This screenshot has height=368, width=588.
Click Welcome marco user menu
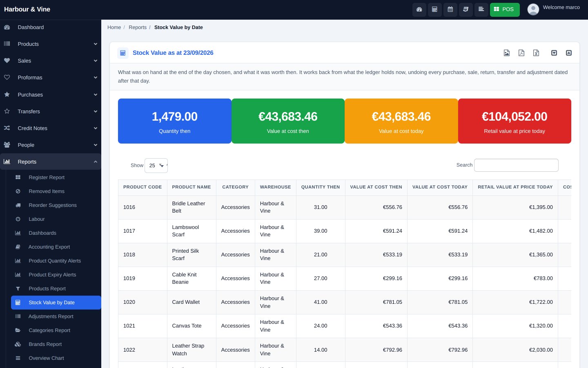[x=561, y=7]
